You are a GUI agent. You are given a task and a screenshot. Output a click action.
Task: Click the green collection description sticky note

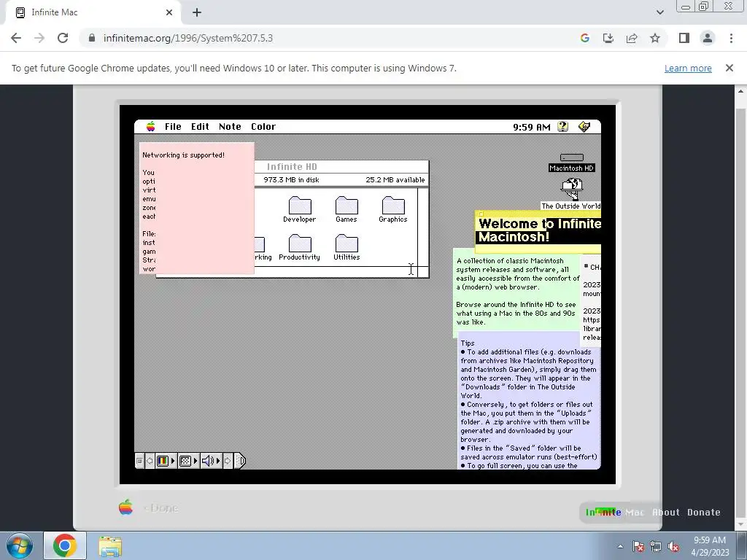[x=516, y=292]
